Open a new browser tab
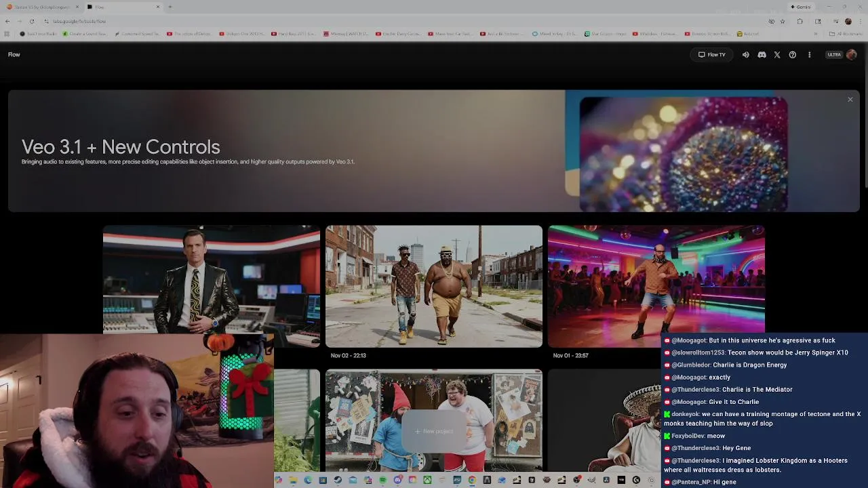868x488 pixels. point(170,7)
